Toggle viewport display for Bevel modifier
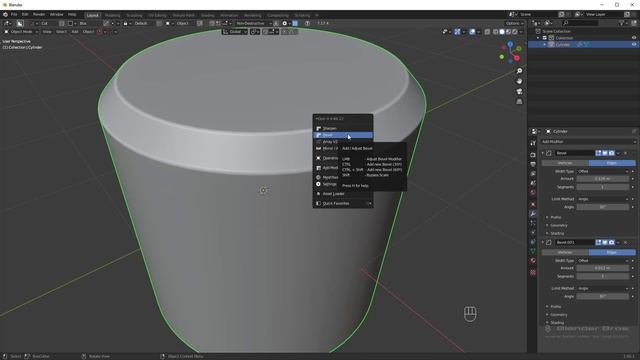The height and width of the screenshot is (360, 640). 605,153
